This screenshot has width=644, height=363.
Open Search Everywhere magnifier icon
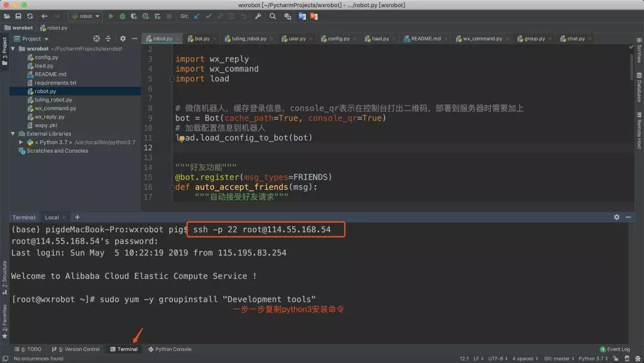pos(273,16)
